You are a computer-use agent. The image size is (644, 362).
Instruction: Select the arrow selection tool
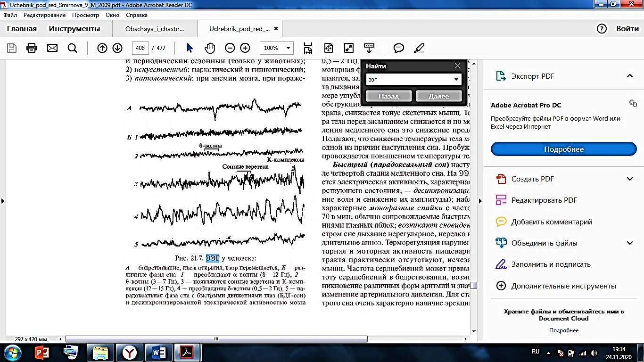coord(190,48)
